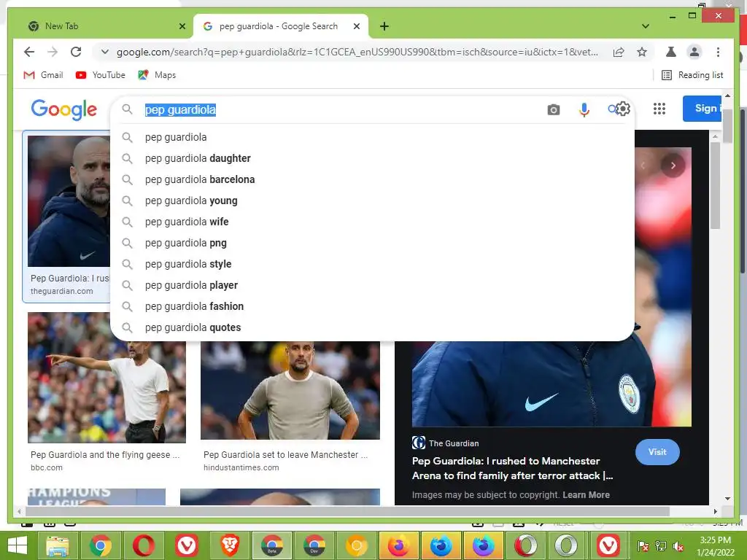Image resolution: width=747 pixels, height=560 pixels.
Task: Open a new browser tab
Action: pos(384,26)
